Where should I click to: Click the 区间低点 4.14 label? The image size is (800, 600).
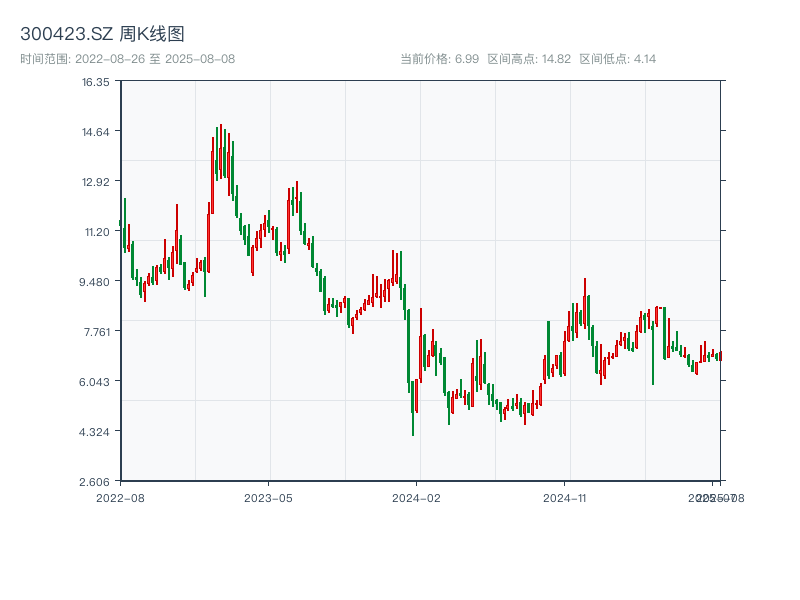tap(618, 59)
